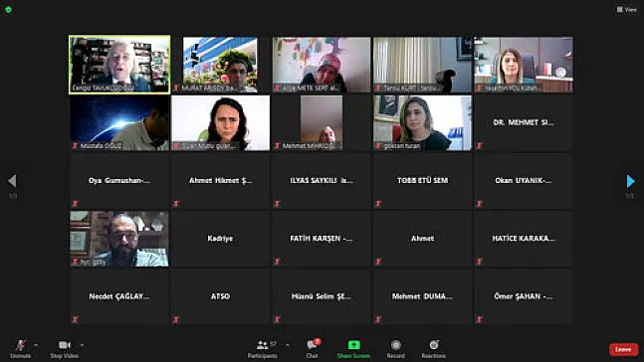
Task: Select the TOBB ETÜ SEM participant tile
Action: 423,181
